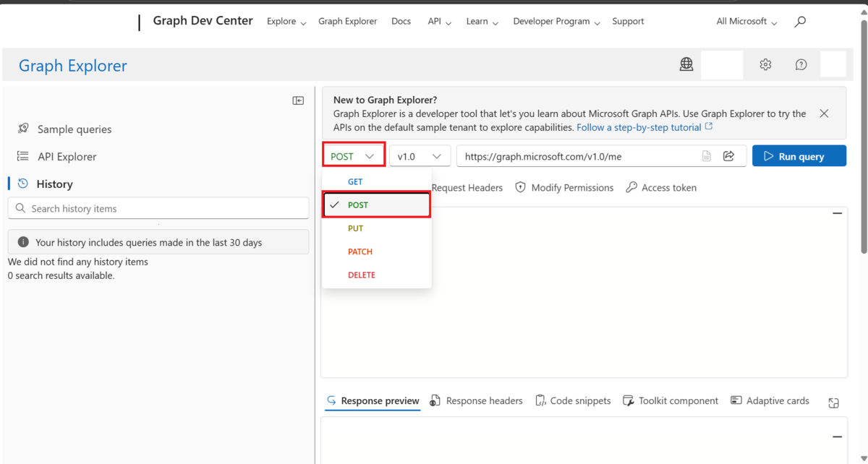Close the New to Graph Explorer banner
The image size is (868, 464).
tap(824, 113)
